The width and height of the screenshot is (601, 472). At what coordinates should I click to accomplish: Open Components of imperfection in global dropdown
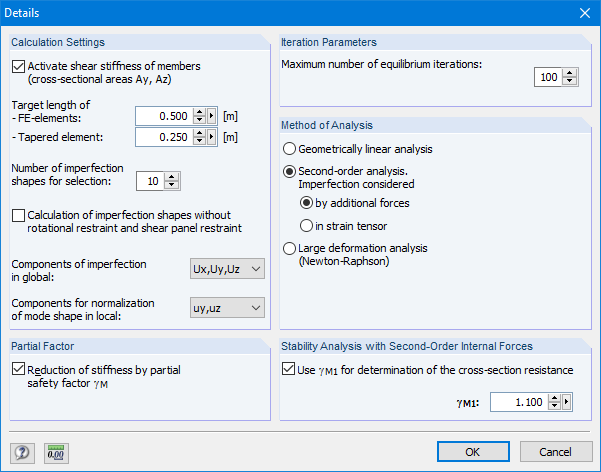click(227, 269)
